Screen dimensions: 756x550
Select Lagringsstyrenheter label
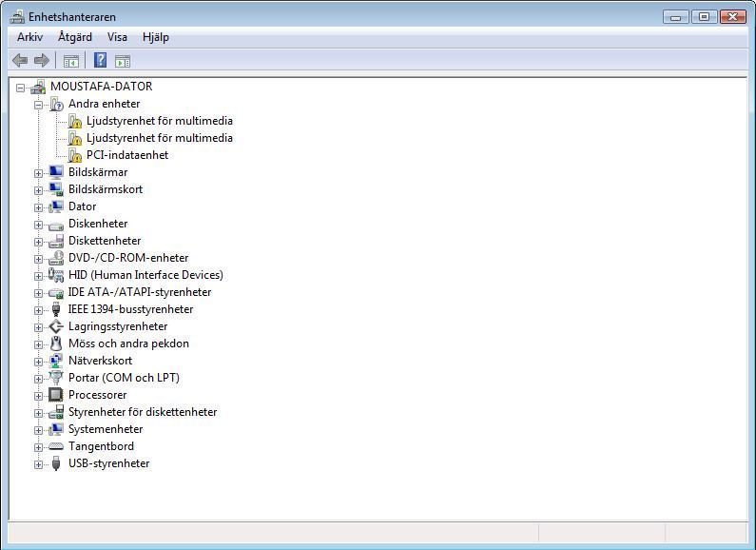[x=118, y=326]
